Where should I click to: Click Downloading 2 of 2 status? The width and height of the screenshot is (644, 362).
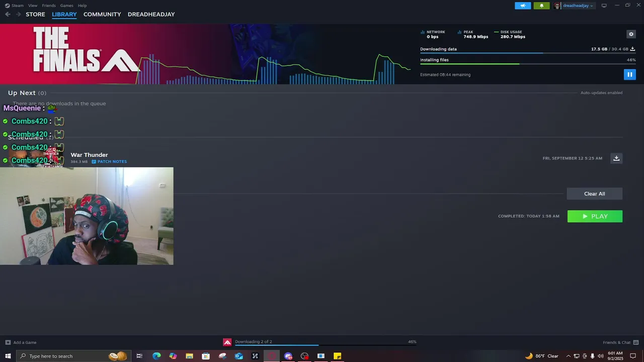[254, 342]
